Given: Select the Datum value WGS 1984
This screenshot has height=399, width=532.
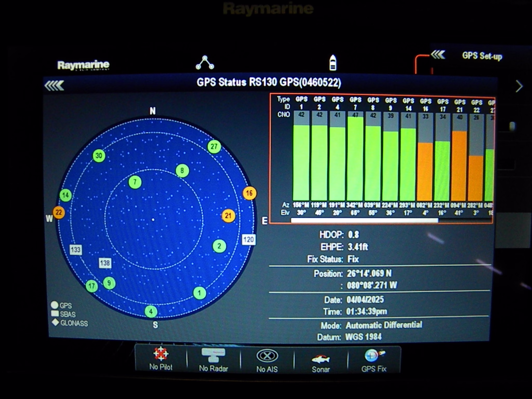Looking at the screenshot, I should [x=364, y=337].
